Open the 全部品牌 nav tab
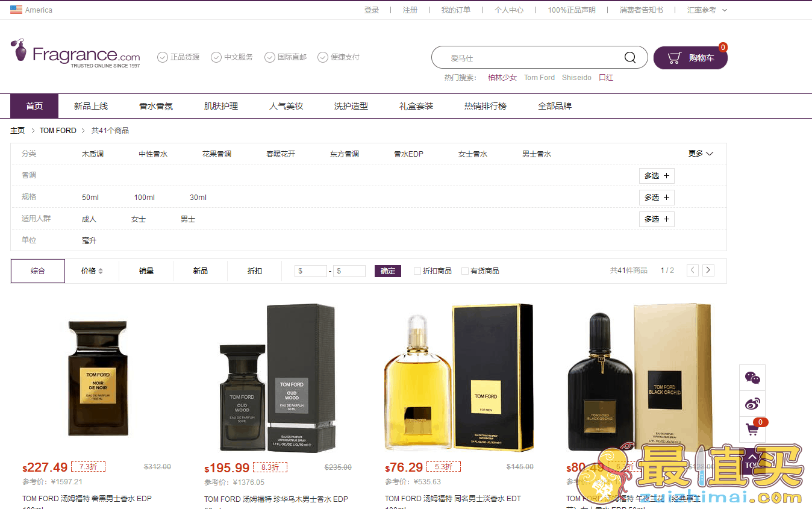Image resolution: width=812 pixels, height=509 pixels. [x=555, y=106]
